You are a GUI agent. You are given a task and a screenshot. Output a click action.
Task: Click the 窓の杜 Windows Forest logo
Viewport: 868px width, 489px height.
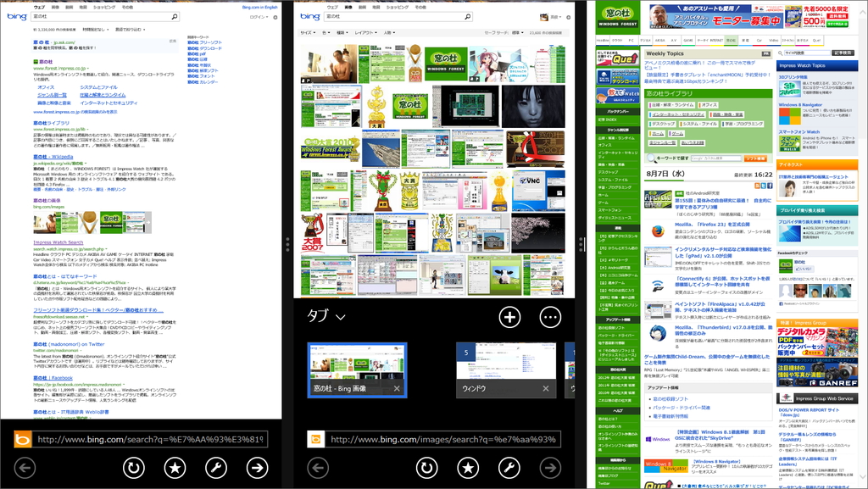click(618, 17)
